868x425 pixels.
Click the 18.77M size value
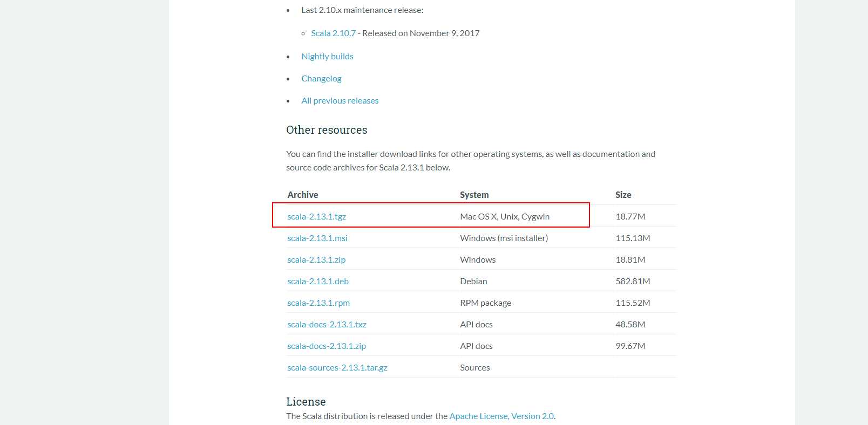point(630,217)
